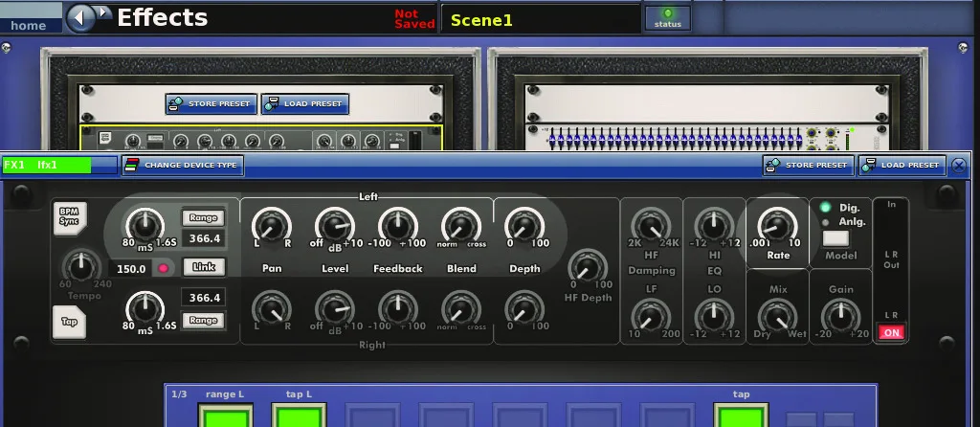Viewport: 980px width, 427px height.
Task: Click Change Device Type button
Action: pyautogui.click(x=183, y=165)
